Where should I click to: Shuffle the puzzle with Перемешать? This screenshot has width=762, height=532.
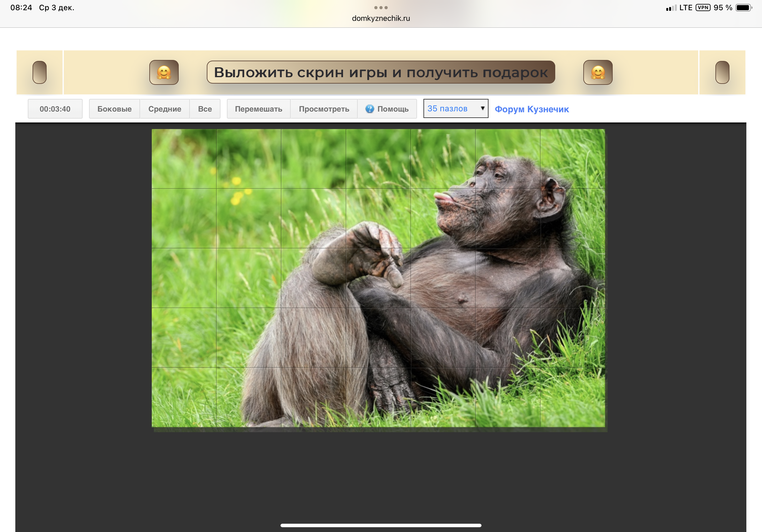pos(258,109)
